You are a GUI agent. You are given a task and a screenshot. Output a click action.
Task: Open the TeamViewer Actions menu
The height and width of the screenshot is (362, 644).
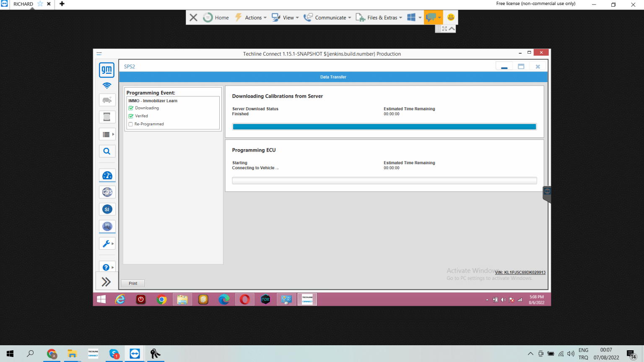(251, 18)
